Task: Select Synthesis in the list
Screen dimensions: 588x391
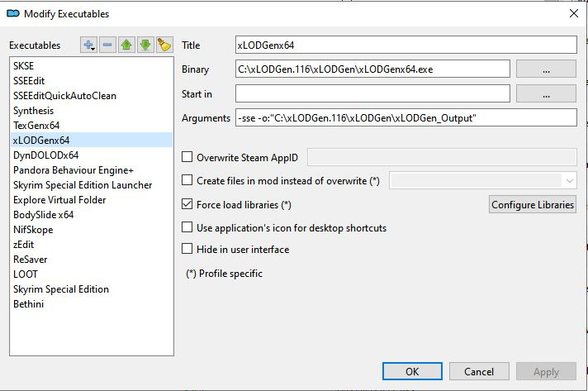Action: coord(92,111)
